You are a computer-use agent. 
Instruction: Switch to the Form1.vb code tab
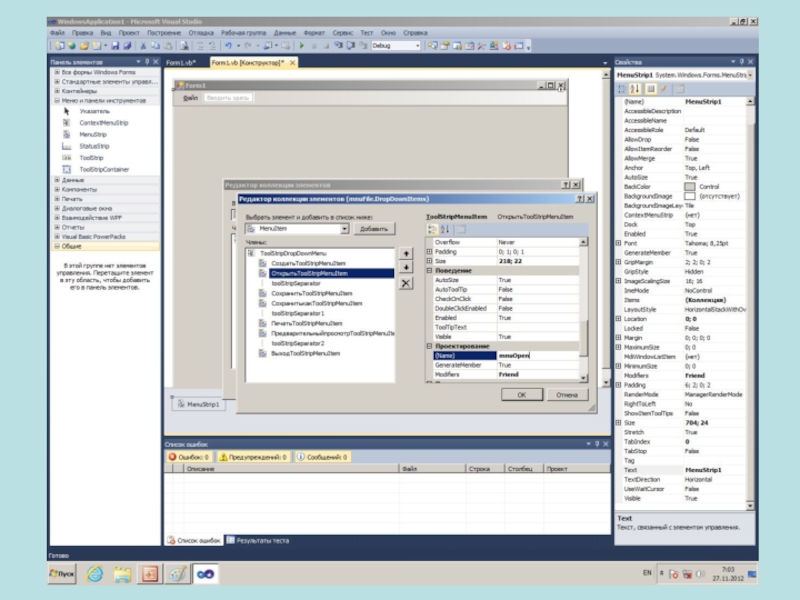[182, 63]
